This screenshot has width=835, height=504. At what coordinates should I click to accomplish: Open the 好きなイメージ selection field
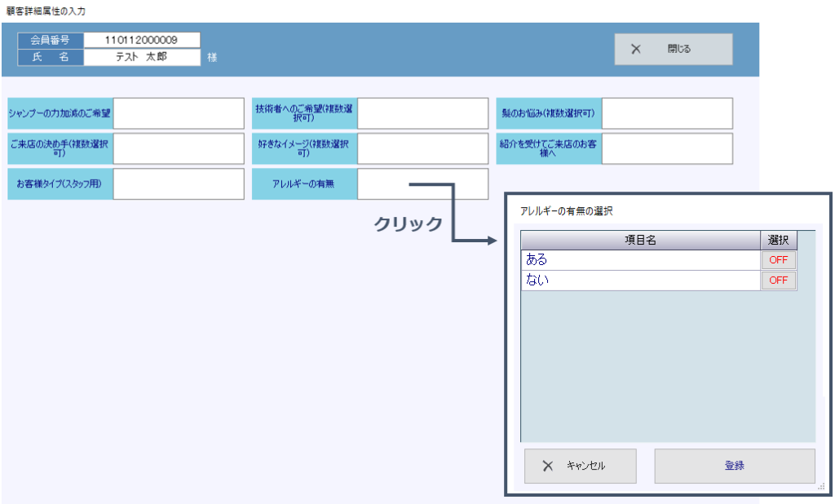pos(422,148)
